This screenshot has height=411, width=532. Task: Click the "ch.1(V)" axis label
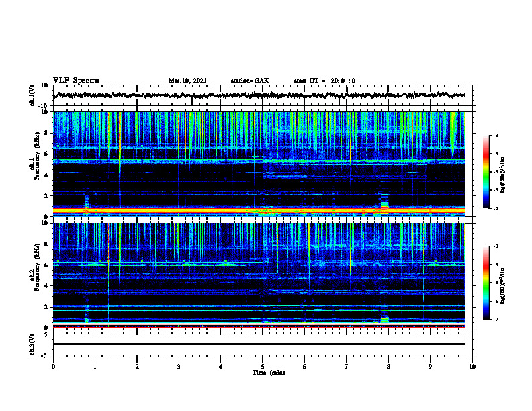pyautogui.click(x=32, y=95)
